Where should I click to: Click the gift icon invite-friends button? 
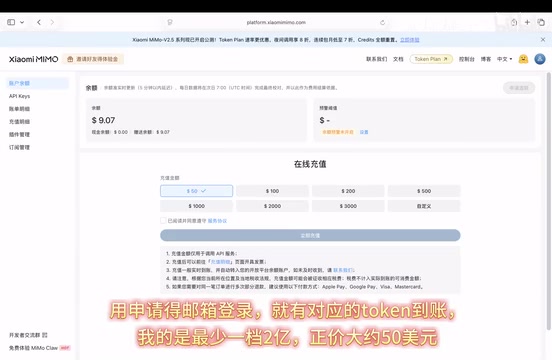click(x=93, y=59)
